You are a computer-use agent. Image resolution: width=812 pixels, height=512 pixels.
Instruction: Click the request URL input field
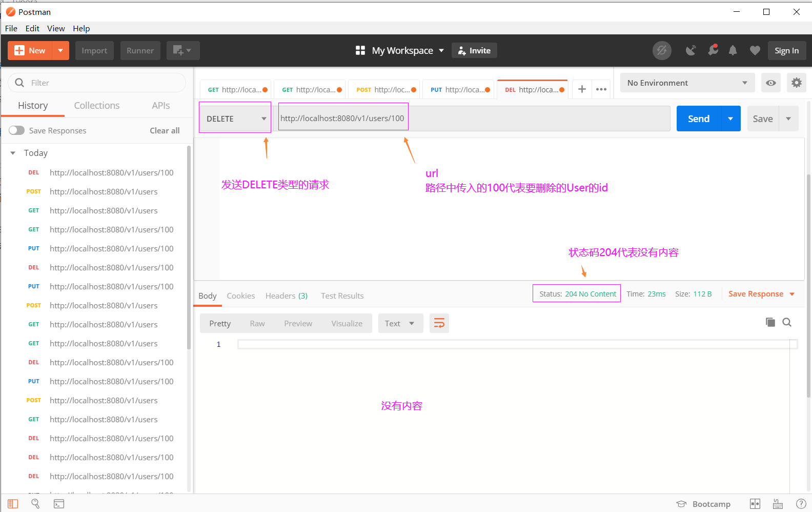point(472,119)
